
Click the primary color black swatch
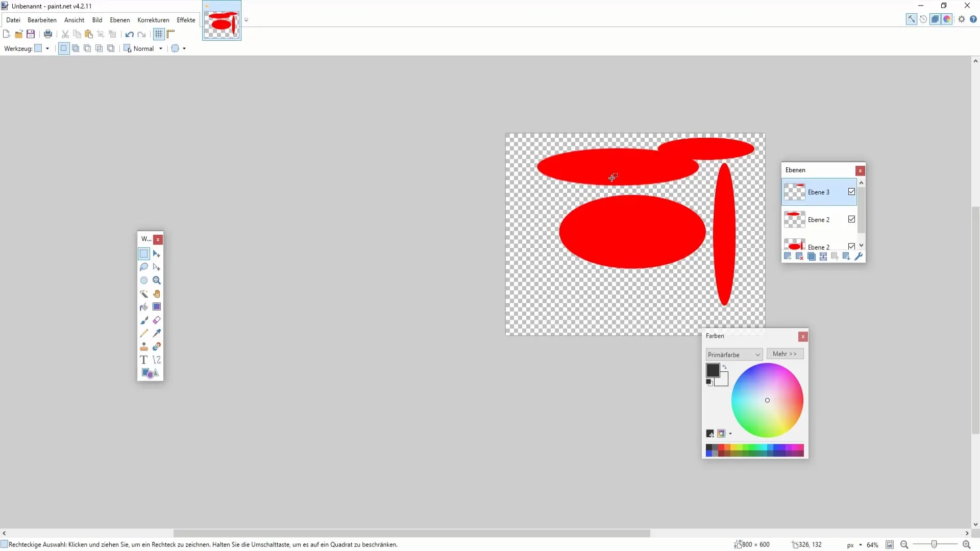pyautogui.click(x=713, y=370)
